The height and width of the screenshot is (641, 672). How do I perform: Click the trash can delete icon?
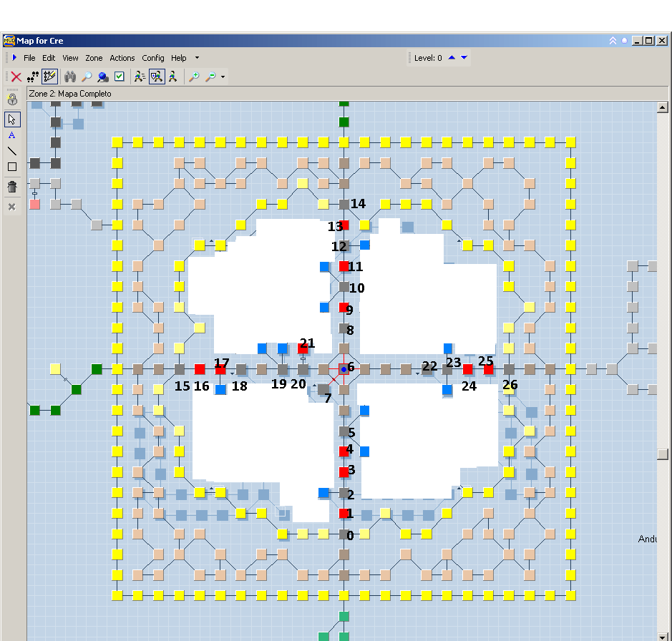(x=12, y=187)
